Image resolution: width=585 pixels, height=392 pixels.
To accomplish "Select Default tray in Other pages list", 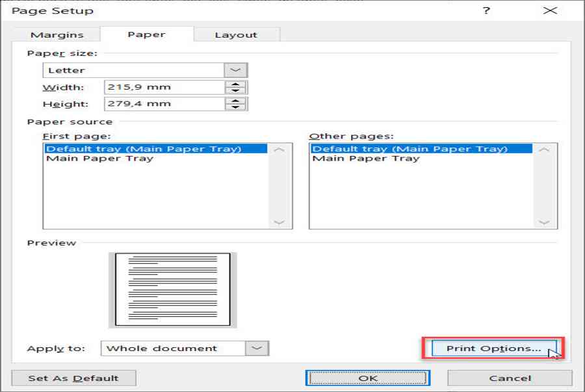I will point(422,149).
